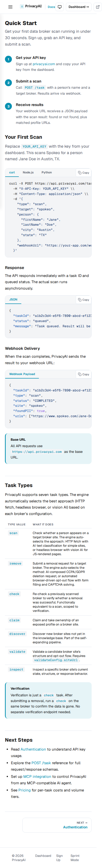This screenshot has width=102, height=868.
Task: Copy the curl code snippet
Action: (x=83, y=172)
